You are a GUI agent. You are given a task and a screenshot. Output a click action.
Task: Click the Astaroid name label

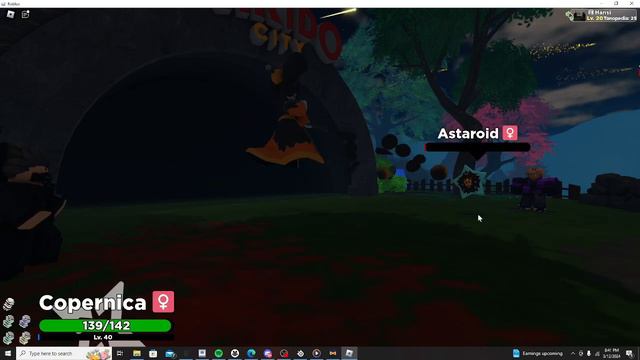coord(468,133)
